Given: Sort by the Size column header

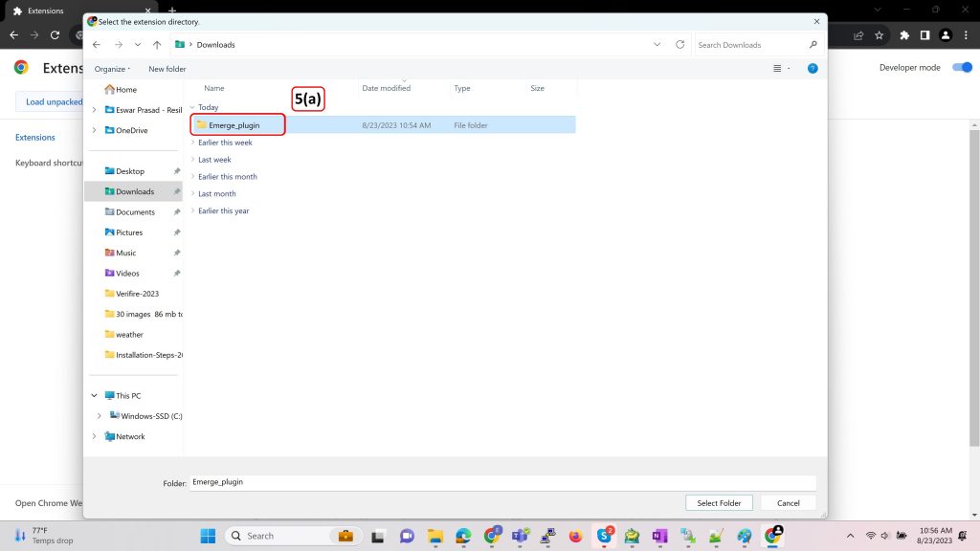Looking at the screenshot, I should point(538,88).
